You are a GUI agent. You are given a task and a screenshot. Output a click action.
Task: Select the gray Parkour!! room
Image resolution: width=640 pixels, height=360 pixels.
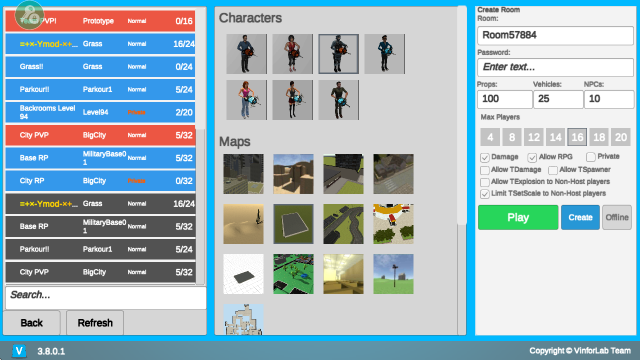(x=100, y=250)
